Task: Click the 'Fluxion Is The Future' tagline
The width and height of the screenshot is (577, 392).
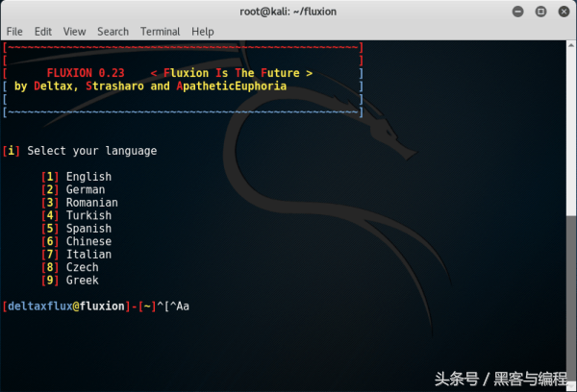Action: (x=232, y=73)
